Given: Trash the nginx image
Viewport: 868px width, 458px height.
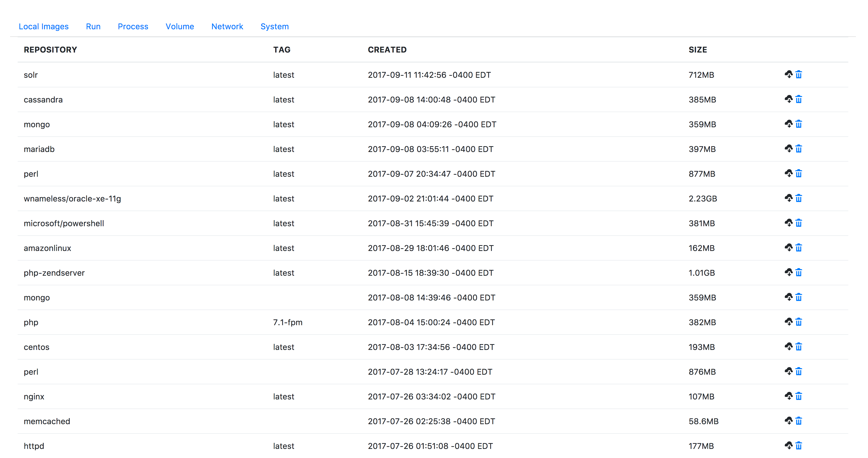Looking at the screenshot, I should pos(799,396).
